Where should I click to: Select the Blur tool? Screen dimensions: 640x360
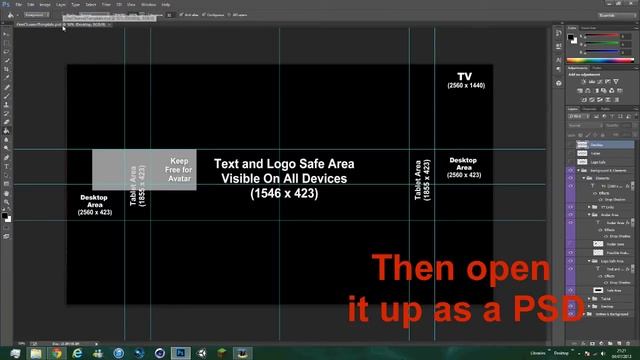pyautogui.click(x=6, y=140)
